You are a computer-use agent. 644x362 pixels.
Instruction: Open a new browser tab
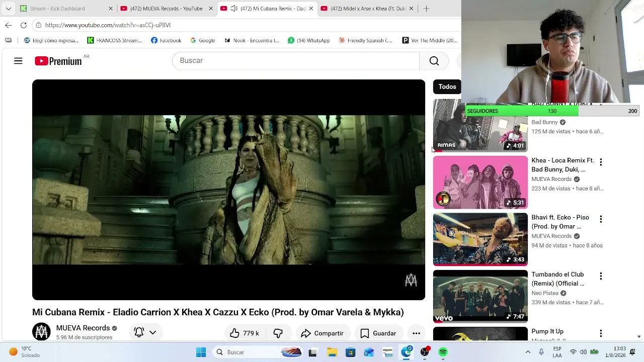tap(426, 9)
